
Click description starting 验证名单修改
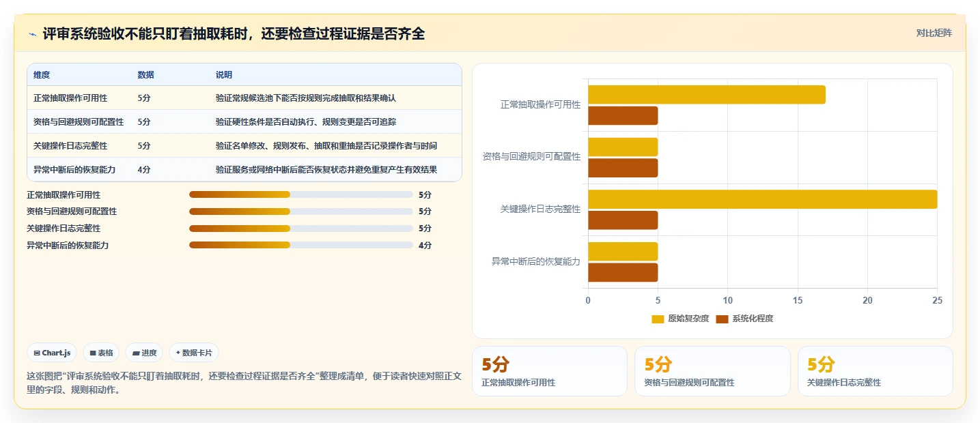click(x=326, y=146)
